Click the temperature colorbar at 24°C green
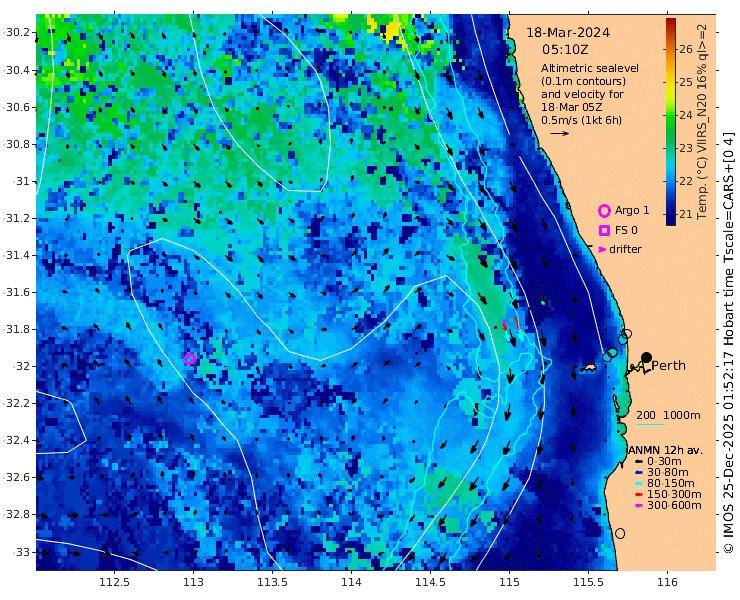This screenshot has width=740, height=600. pos(671,115)
